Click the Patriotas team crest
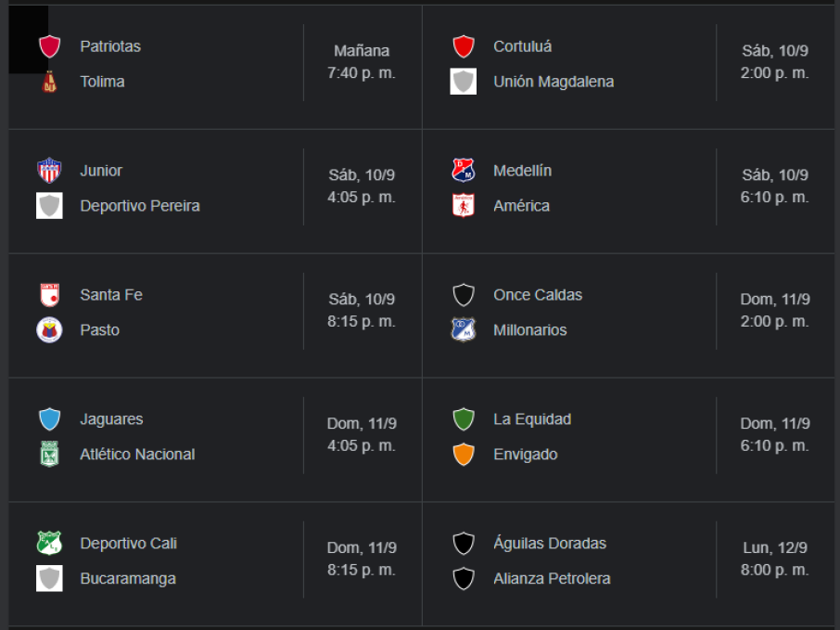840x630 pixels. 49,46
